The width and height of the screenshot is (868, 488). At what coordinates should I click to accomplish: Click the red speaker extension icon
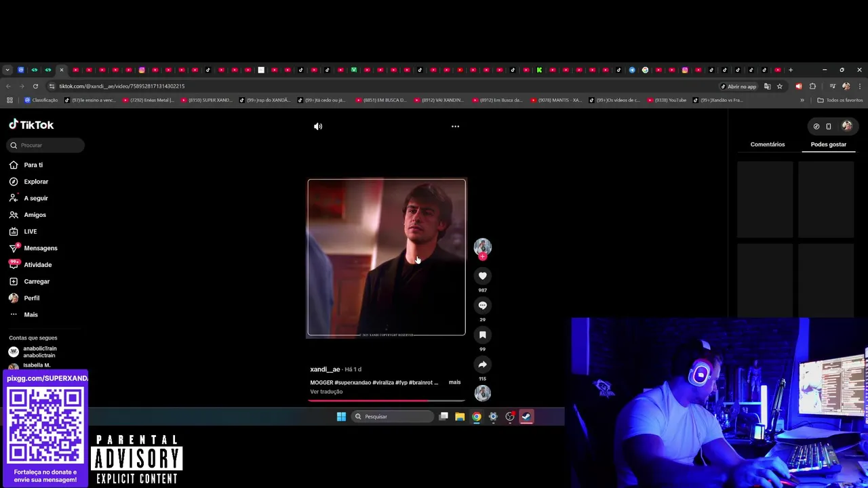coord(798,86)
